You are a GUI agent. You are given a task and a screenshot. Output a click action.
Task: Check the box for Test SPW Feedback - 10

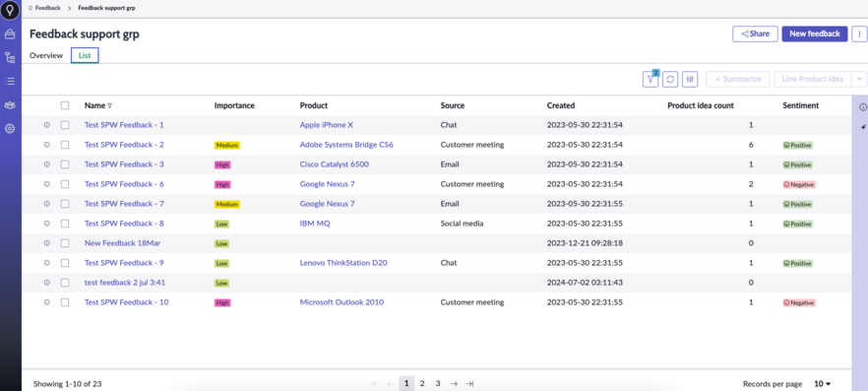click(x=65, y=302)
